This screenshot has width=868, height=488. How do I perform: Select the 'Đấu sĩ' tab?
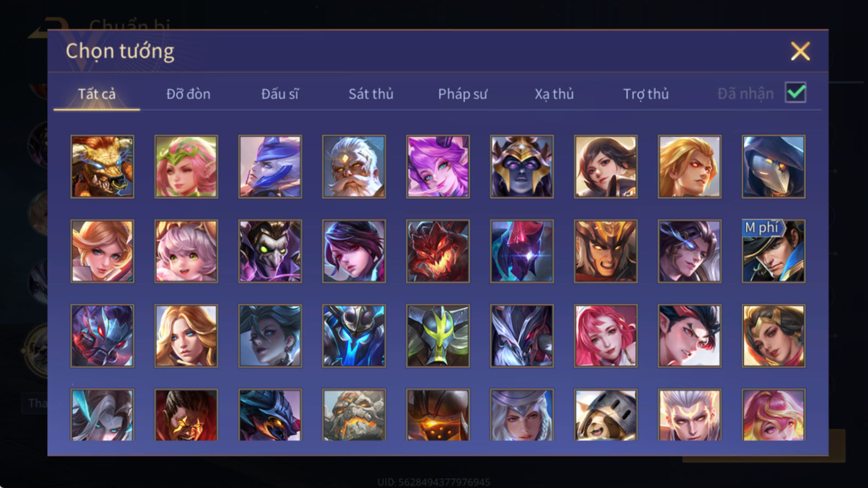coord(280,94)
